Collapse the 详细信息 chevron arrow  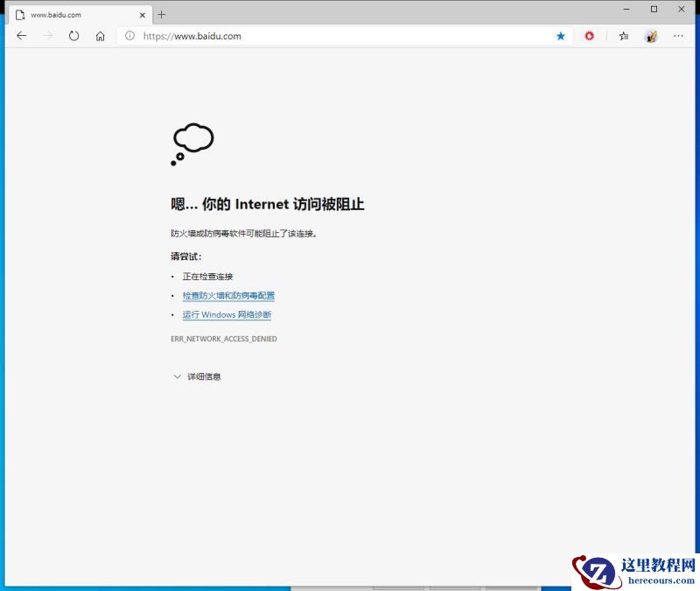(178, 376)
